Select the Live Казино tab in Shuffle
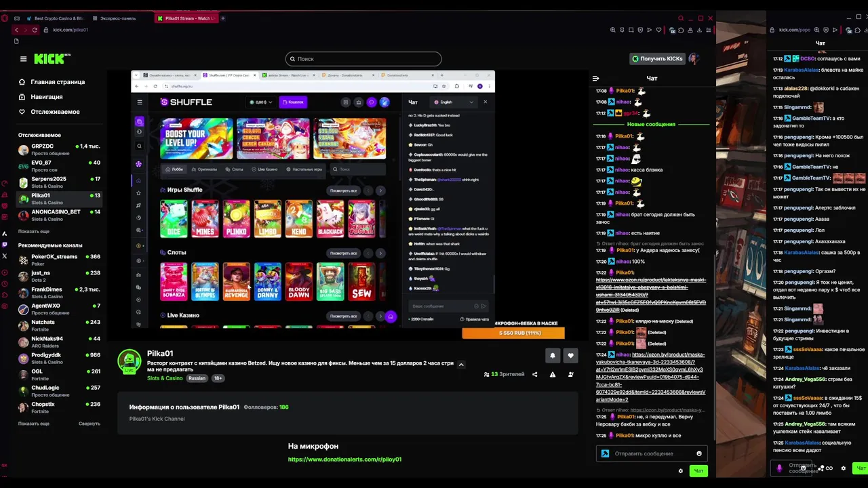The height and width of the screenshot is (488, 868). click(x=264, y=169)
